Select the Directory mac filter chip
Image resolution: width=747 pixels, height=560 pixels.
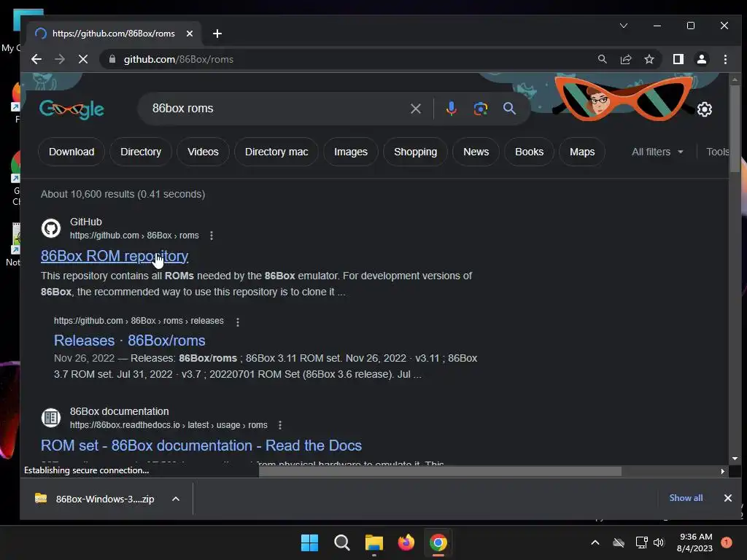pos(276,152)
